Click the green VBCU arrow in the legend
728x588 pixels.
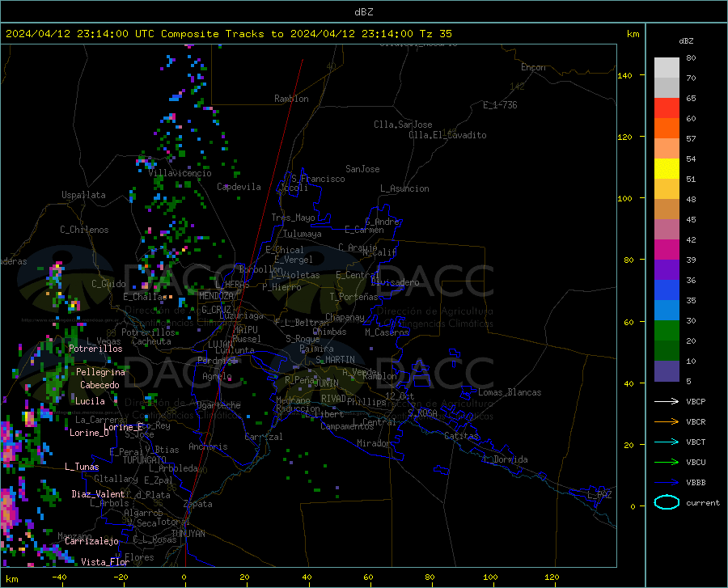click(667, 463)
